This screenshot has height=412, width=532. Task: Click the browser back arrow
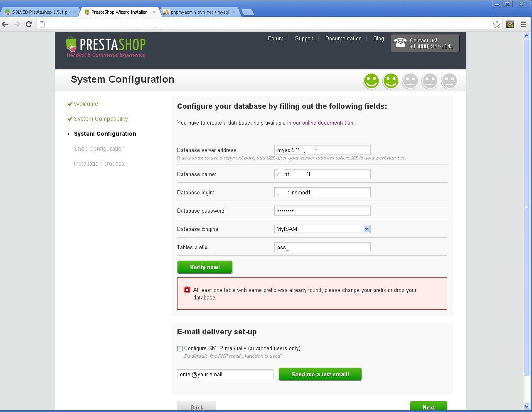(5, 25)
